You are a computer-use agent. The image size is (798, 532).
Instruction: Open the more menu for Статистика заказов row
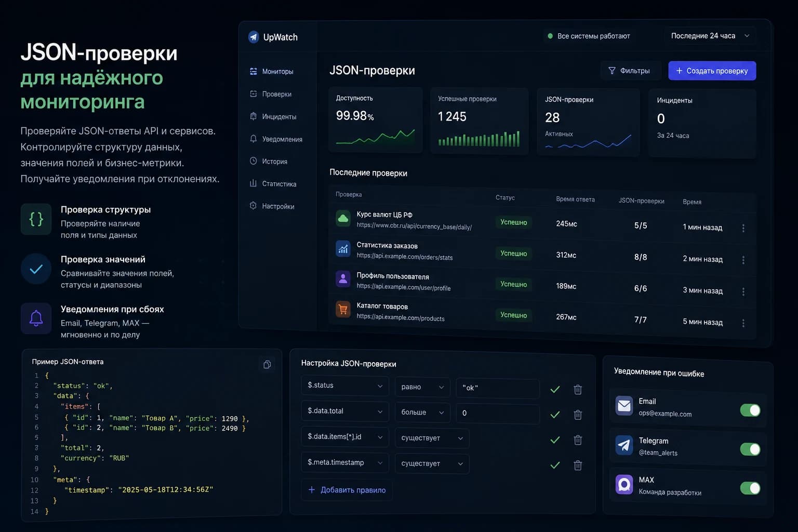pyautogui.click(x=743, y=260)
